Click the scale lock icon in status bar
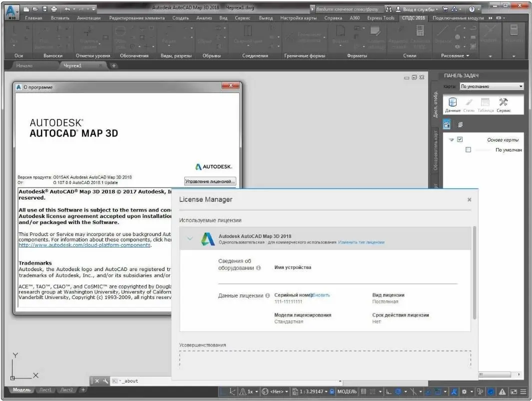Image resolution: width=532 pixels, height=401 pixels. coord(332,391)
